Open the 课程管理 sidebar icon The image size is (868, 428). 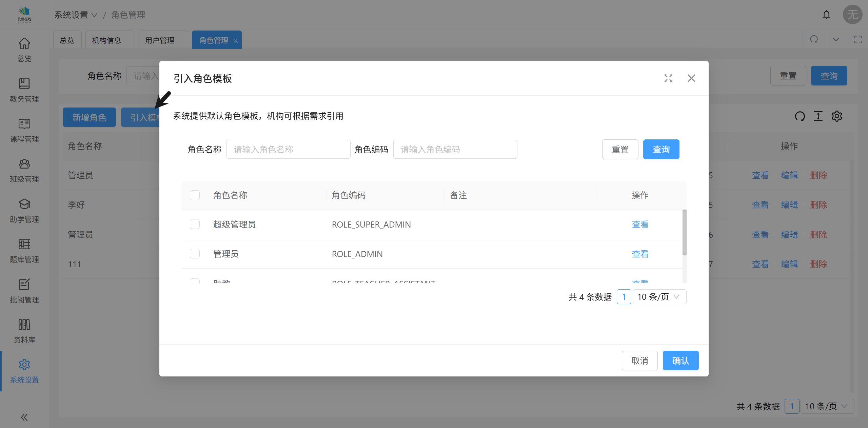[x=24, y=123]
